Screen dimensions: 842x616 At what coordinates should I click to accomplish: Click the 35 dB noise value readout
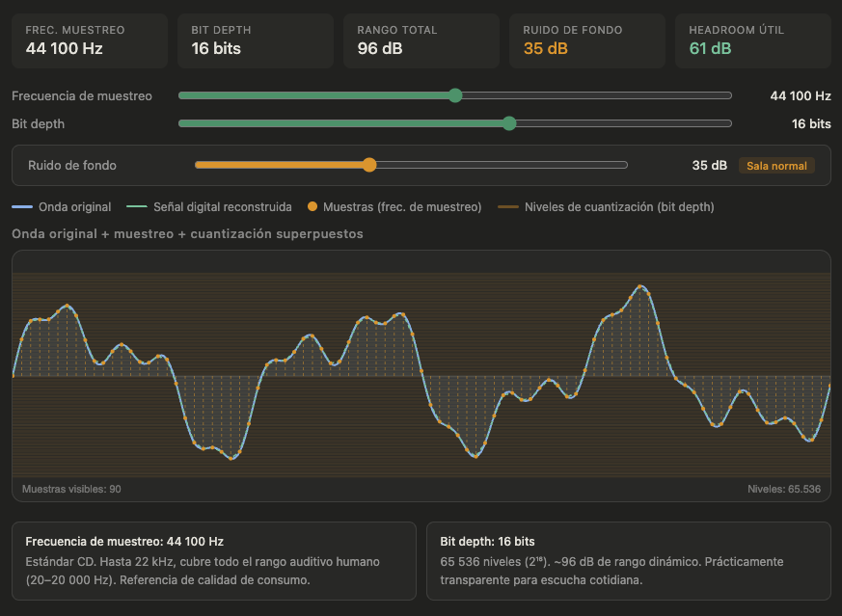click(709, 166)
